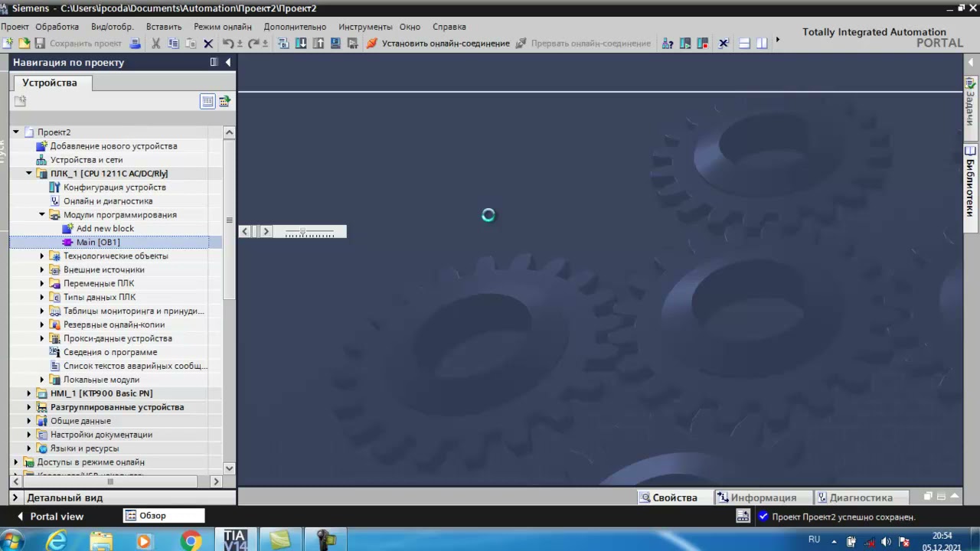Viewport: 980px width, 551px height.
Task: Open accessible devices icon in toolbar
Action: click(668, 44)
